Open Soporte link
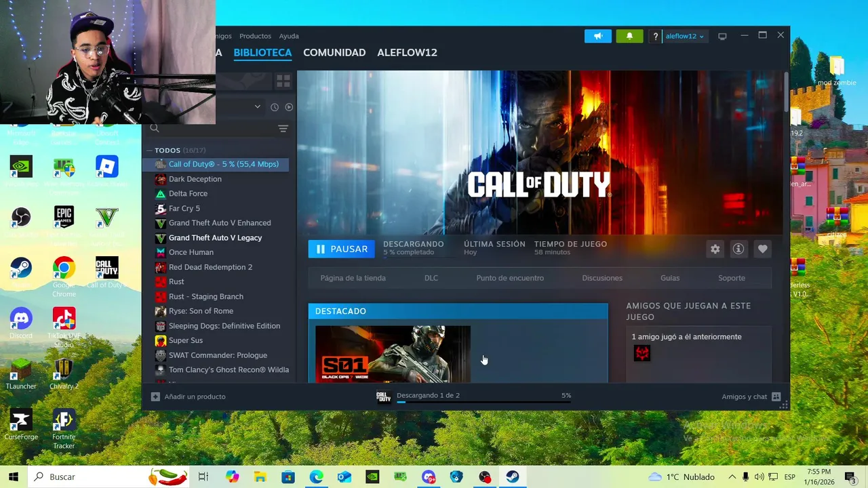Image resolution: width=868 pixels, height=488 pixels. click(x=732, y=278)
